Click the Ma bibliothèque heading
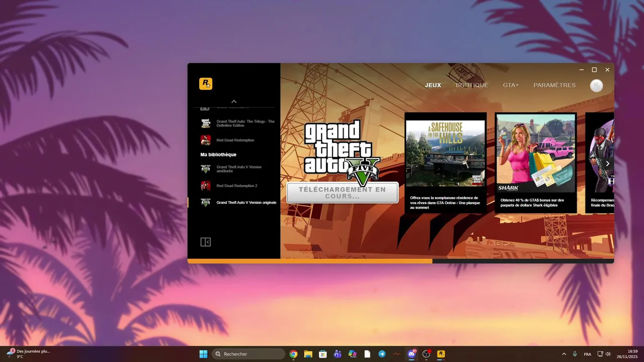Viewport: 644px width, 362px height. point(218,154)
